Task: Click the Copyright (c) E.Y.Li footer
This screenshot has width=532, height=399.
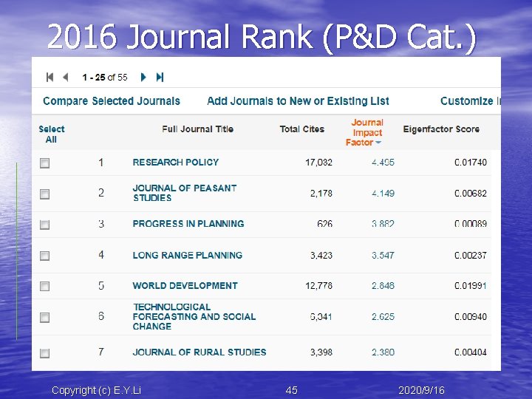Action: (96, 391)
